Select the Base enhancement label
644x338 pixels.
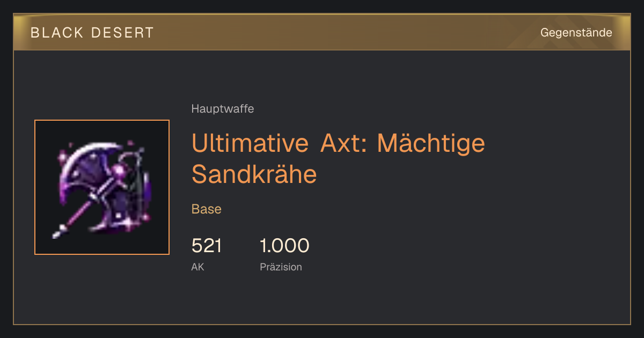point(207,209)
